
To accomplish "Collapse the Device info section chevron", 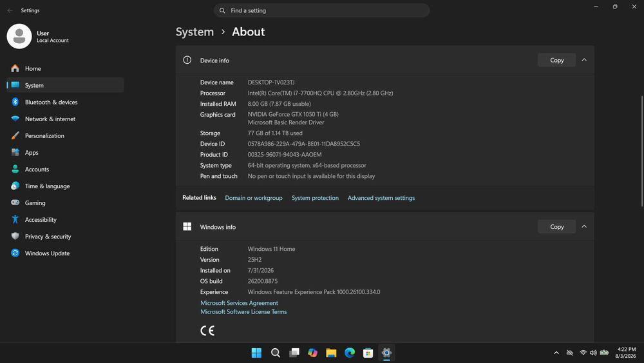I will click(x=584, y=60).
